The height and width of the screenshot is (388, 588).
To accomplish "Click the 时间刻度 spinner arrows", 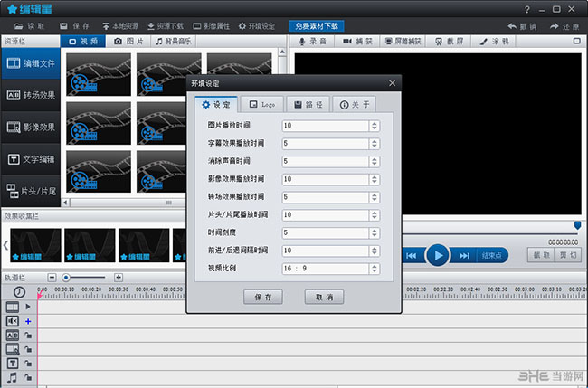I will 374,232.
